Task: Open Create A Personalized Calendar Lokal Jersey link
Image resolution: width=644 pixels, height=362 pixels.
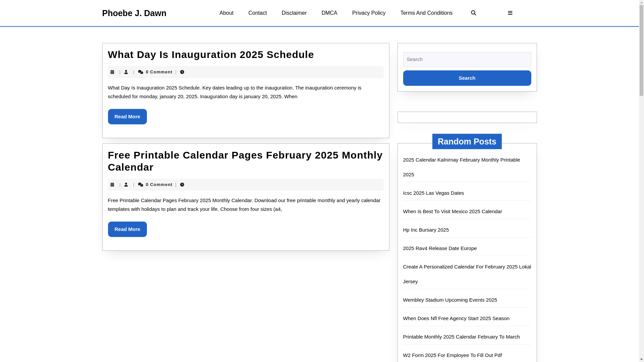Action: point(467,274)
